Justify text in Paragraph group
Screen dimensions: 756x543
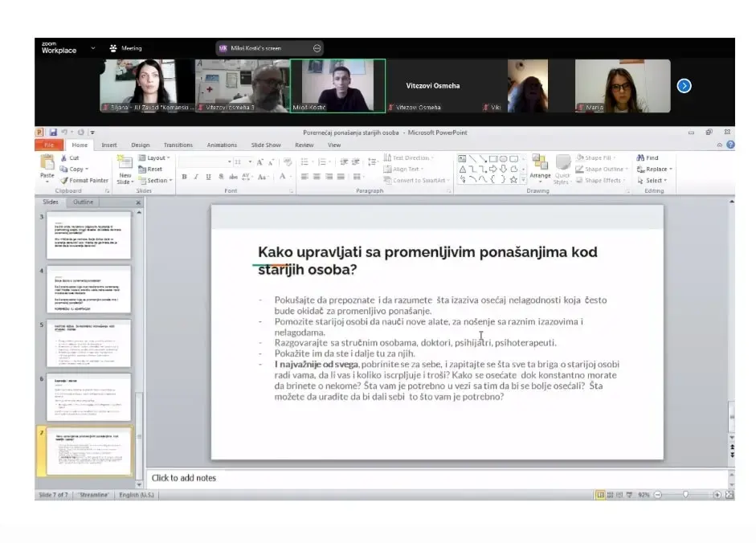pos(341,177)
